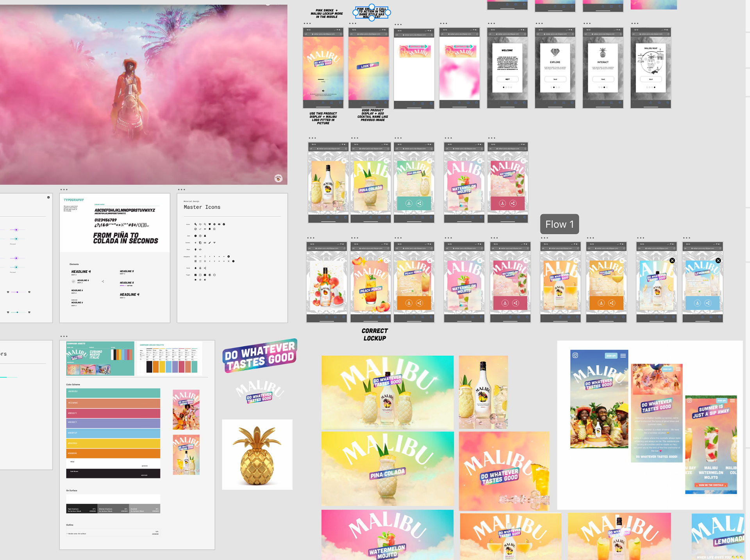Viewport: 750px width, 560px height.
Task: Click the wrench icon in Master Icons
Action: point(195,224)
